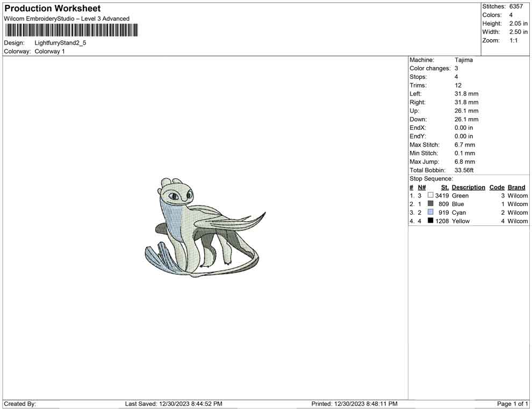532x409 pixels.
Task: Click the Zoom value 1:1
Action: 514,40
